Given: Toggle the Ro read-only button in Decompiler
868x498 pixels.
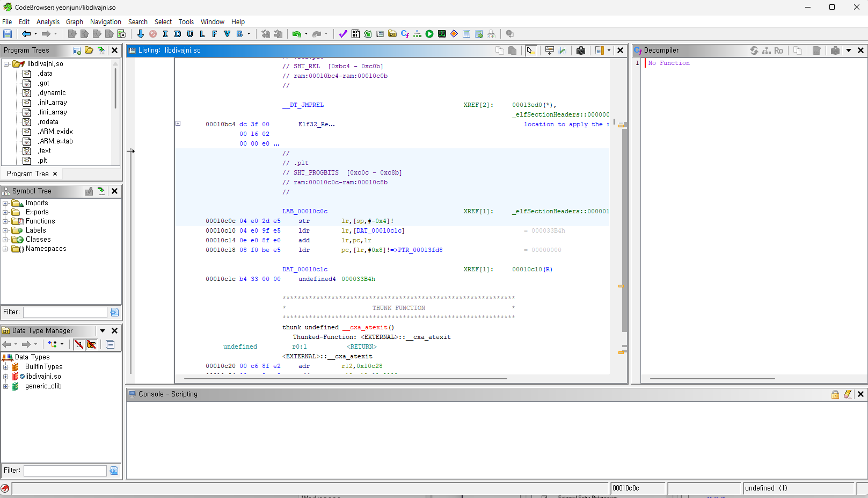Looking at the screenshot, I should (778, 50).
